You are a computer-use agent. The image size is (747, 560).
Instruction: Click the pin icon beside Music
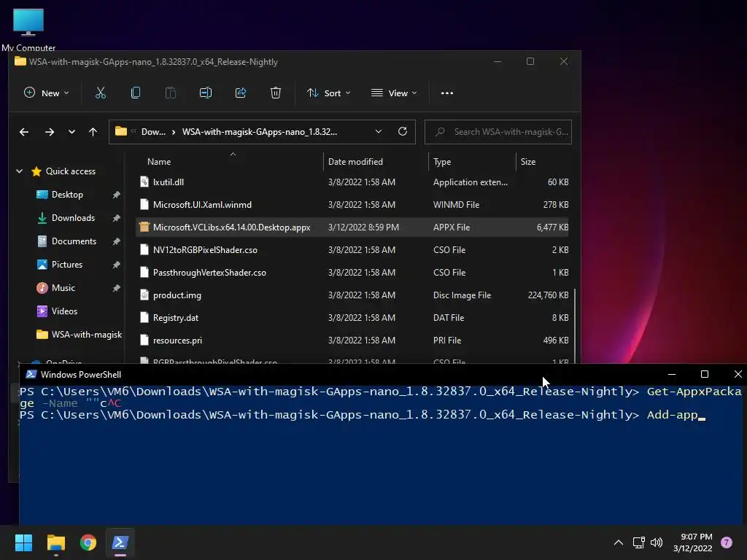pos(116,288)
